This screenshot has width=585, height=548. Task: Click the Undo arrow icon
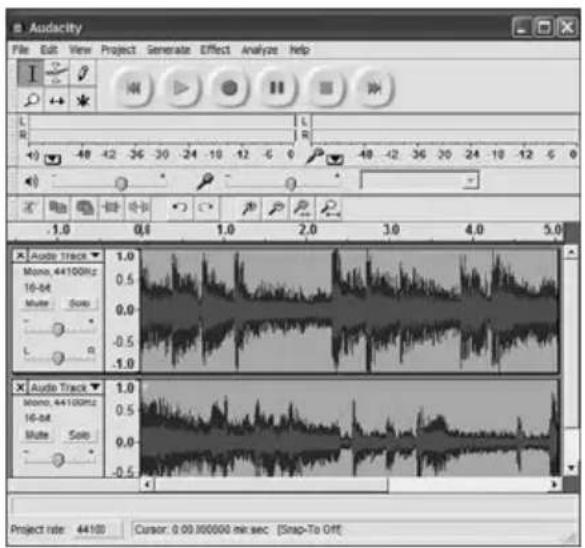tap(179, 208)
